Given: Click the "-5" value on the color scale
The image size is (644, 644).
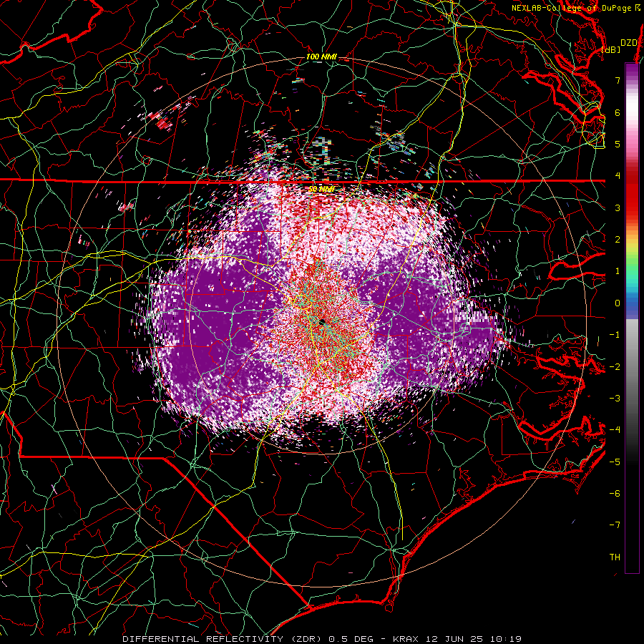Looking at the screenshot, I should [615, 462].
